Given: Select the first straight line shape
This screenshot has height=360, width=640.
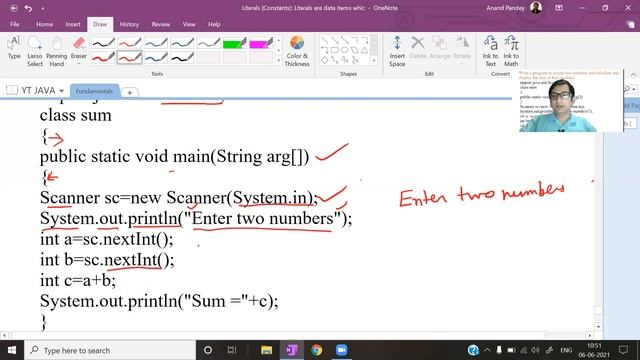Looking at the screenshot, I should click(324, 40).
